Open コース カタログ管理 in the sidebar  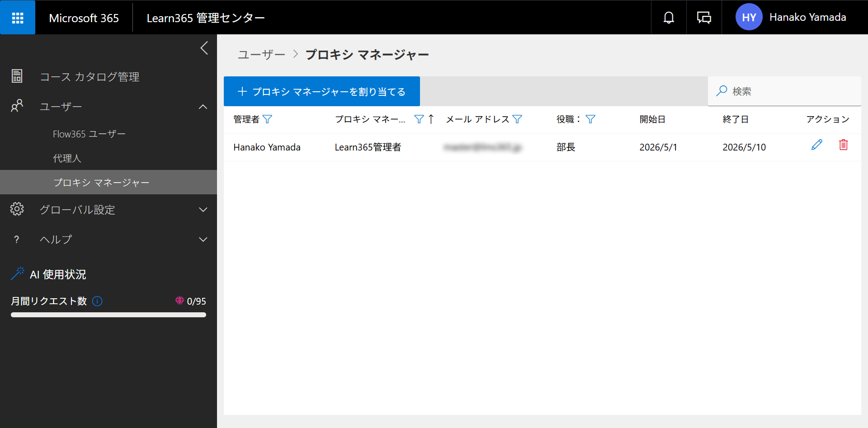tap(90, 77)
